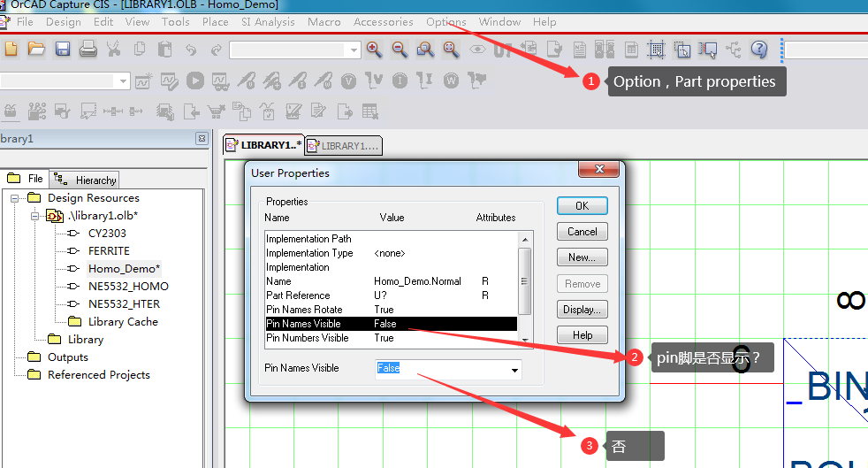Image resolution: width=868 pixels, height=468 pixels.
Task: Save the library with the floppy icon
Action: pos(63,50)
